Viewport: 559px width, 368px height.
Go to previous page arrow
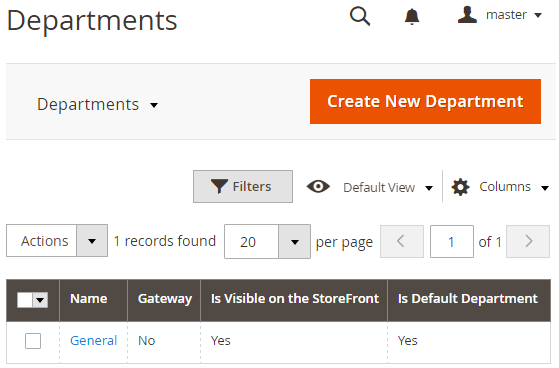click(x=402, y=241)
